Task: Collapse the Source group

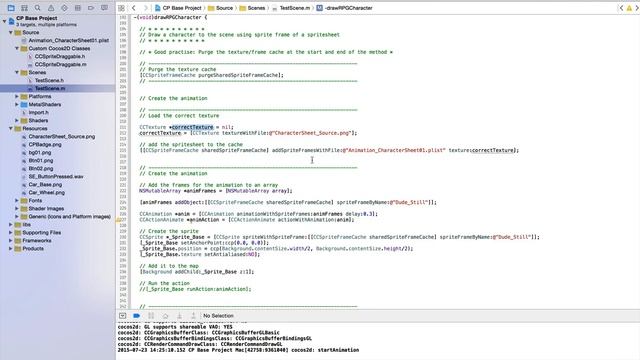Action: (x=11, y=32)
